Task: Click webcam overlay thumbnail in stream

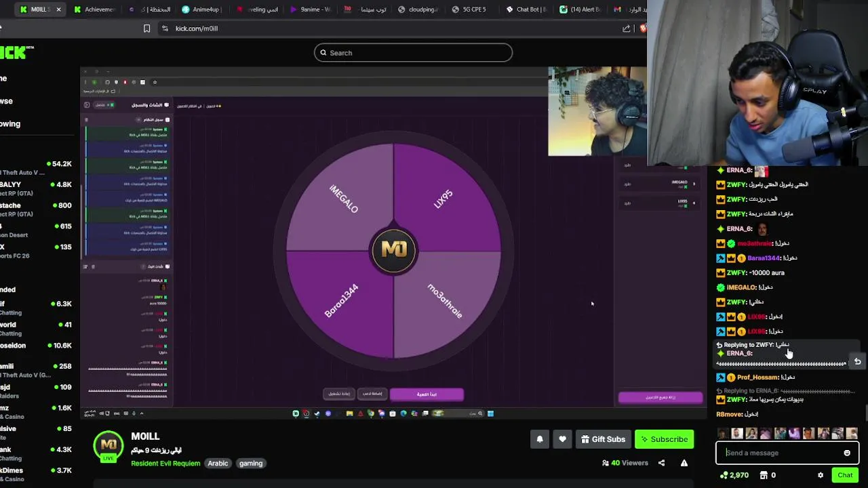Action: pos(597,111)
